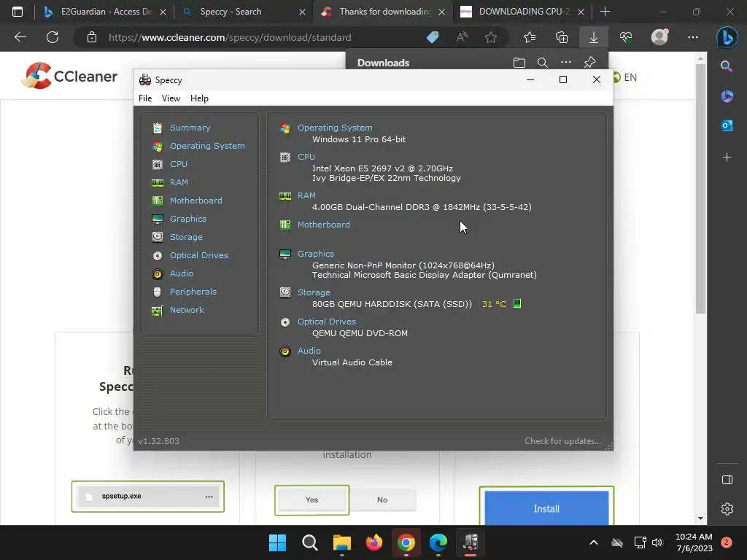
Task: Open the Optical Drives summary heading link
Action: click(326, 322)
